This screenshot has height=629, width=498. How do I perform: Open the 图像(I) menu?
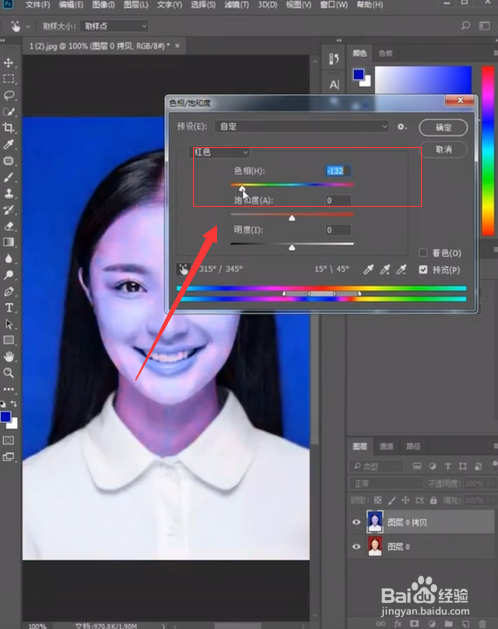coord(104,5)
